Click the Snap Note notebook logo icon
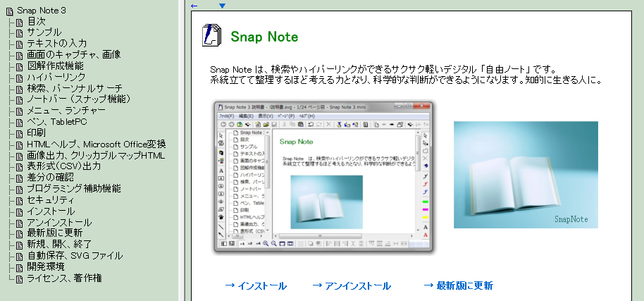Viewport: 644px width, 301px height. click(x=212, y=35)
